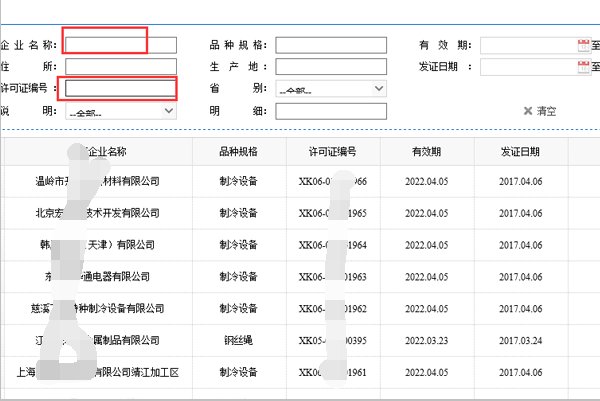Select the 慈溪 特种制冷设备有限公司 cell

click(98, 308)
